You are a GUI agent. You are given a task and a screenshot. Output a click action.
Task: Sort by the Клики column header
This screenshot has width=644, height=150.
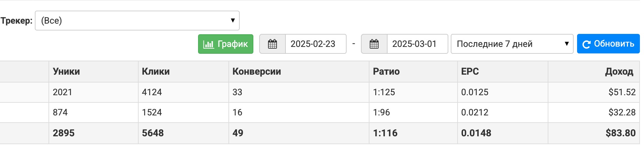point(156,71)
